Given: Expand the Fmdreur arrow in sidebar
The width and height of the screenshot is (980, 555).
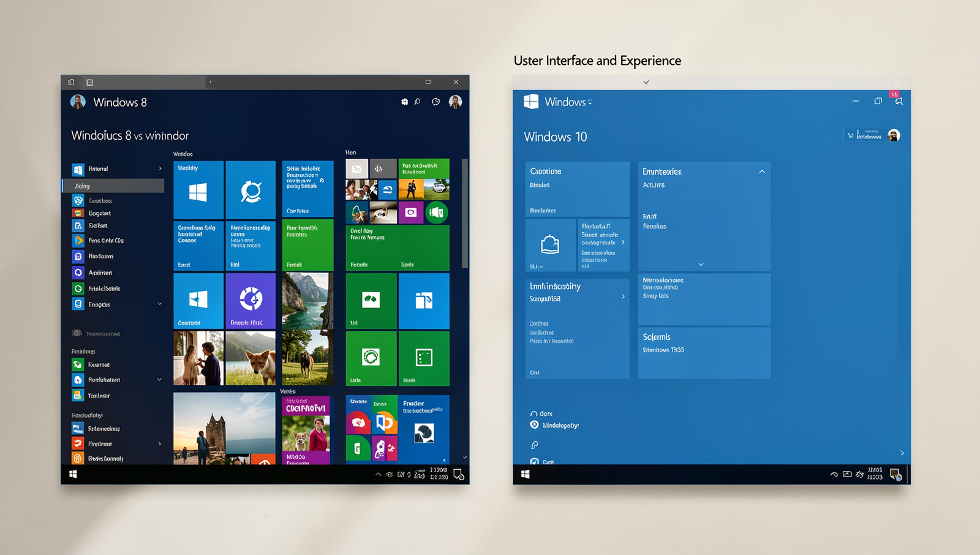Looking at the screenshot, I should [x=160, y=444].
